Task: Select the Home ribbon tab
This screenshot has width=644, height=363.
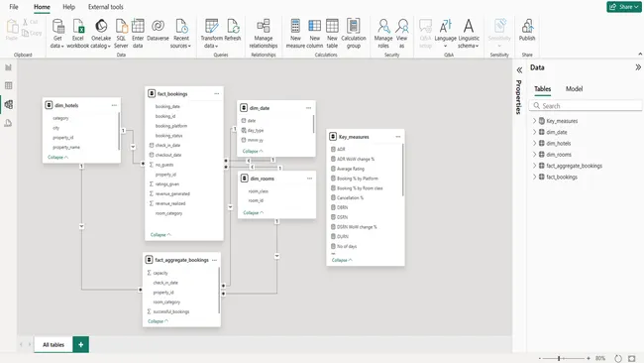Action: point(42,7)
